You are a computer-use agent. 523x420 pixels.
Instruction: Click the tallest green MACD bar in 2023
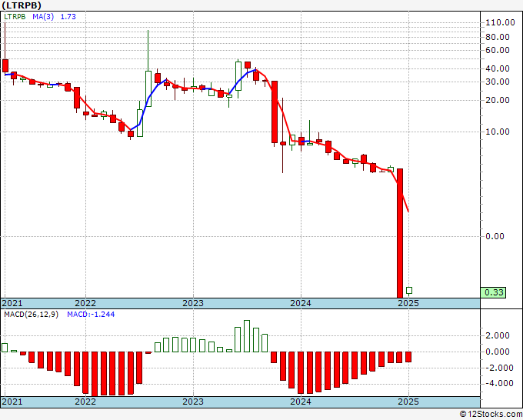247,336
